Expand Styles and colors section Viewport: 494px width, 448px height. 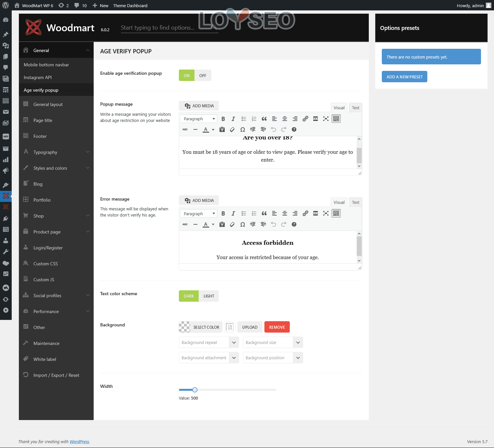tap(56, 168)
